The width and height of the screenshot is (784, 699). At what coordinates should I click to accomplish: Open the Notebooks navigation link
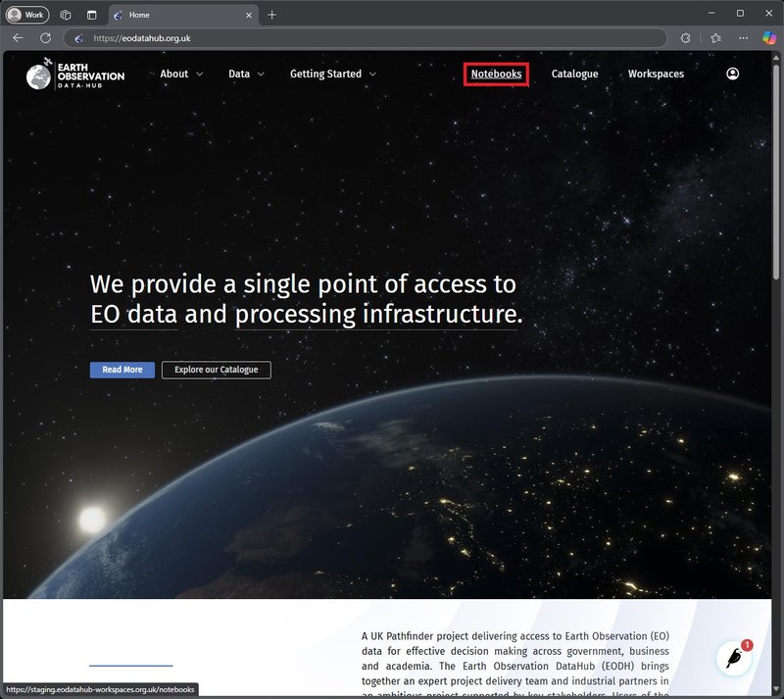coord(496,74)
